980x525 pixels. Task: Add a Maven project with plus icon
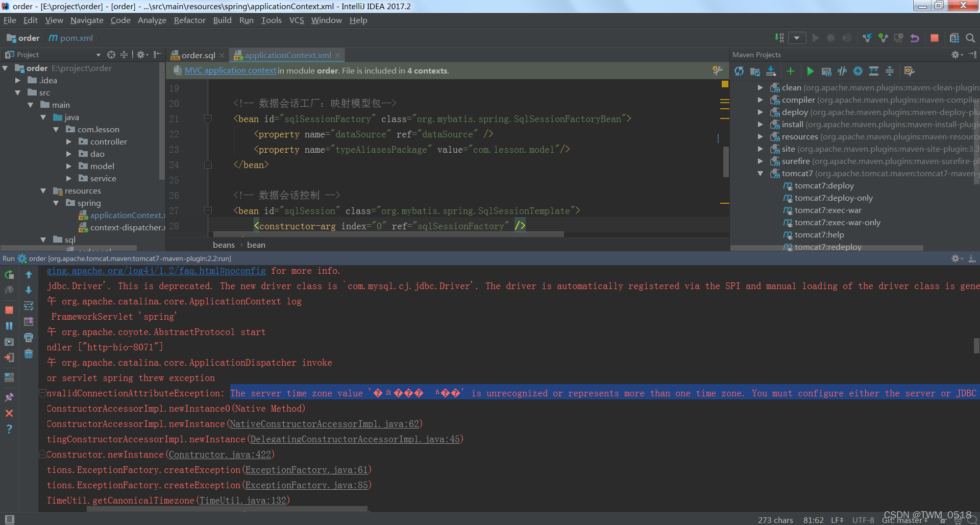click(x=791, y=71)
